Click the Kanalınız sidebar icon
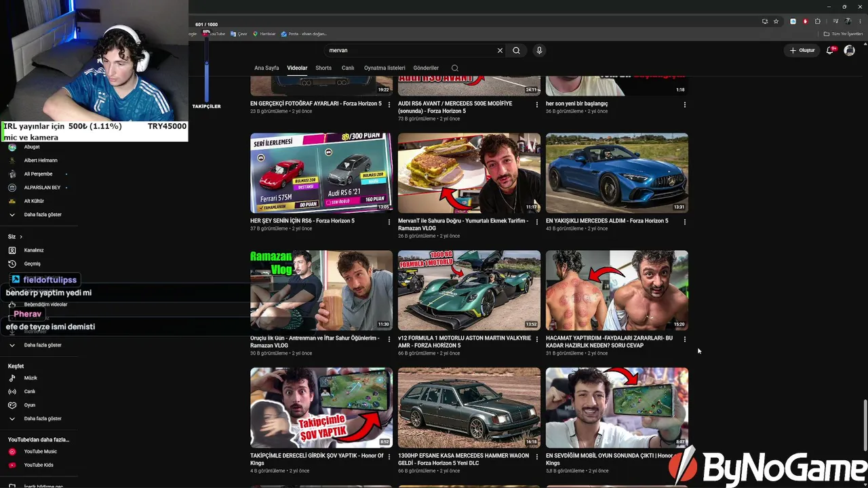868x488 pixels. tap(12, 250)
